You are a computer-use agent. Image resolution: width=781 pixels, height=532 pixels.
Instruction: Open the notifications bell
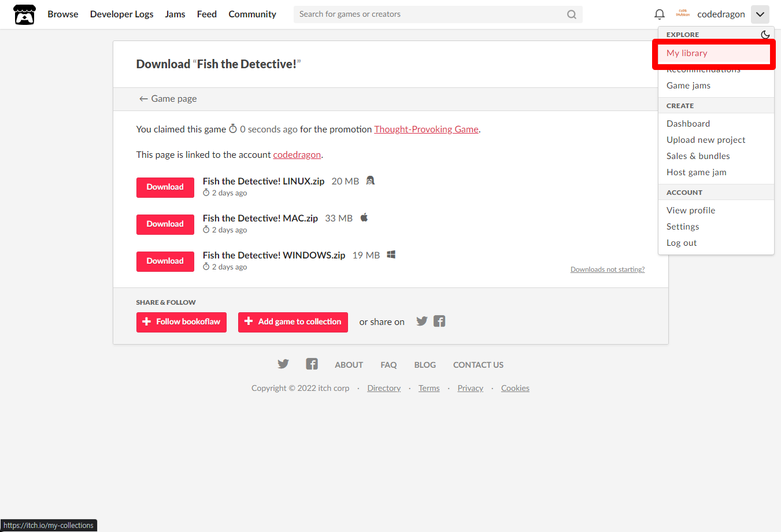(x=659, y=14)
